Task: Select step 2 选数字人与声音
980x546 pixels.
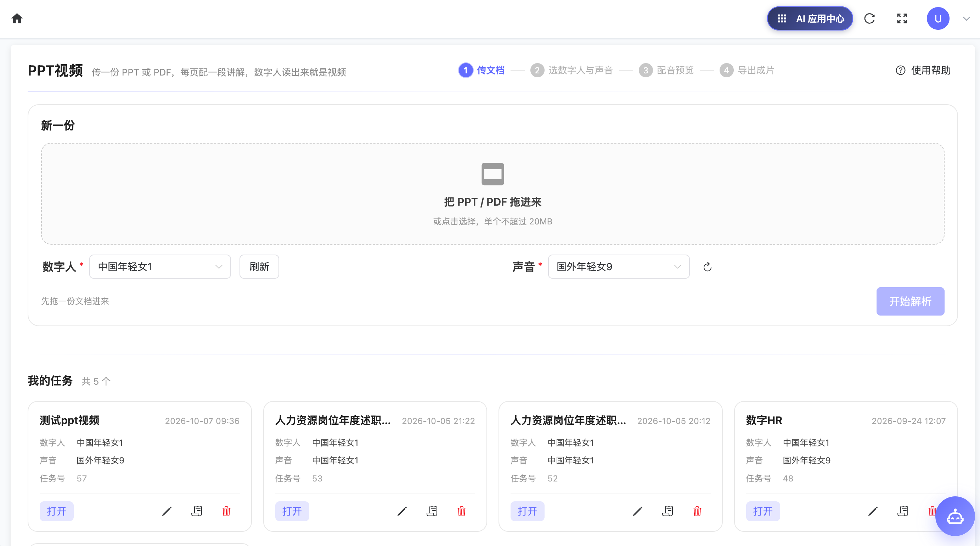Action: (x=571, y=70)
